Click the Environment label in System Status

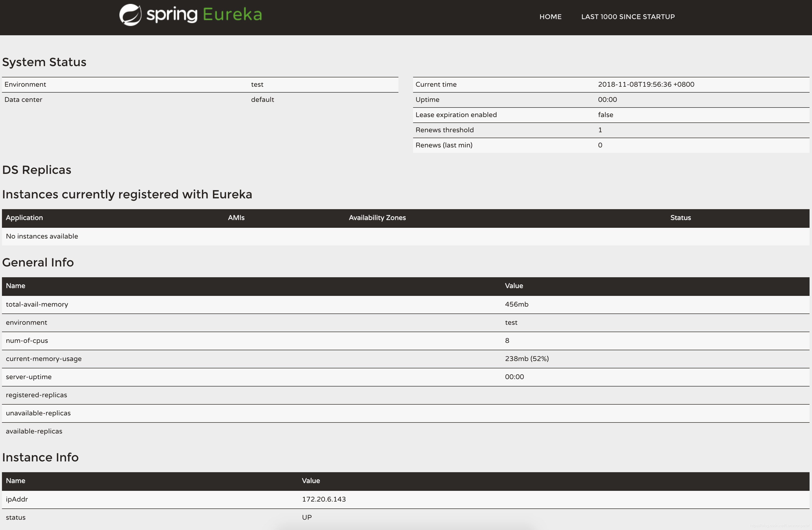tap(25, 84)
